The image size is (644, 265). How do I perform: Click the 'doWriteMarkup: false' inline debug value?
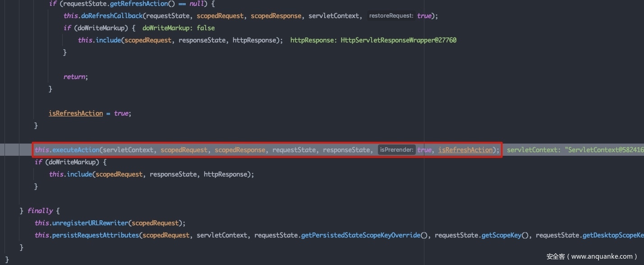[x=179, y=28]
